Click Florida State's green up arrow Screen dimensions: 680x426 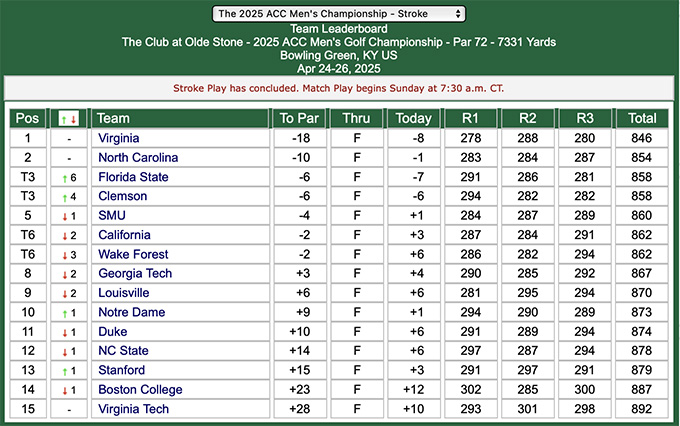pos(65,178)
